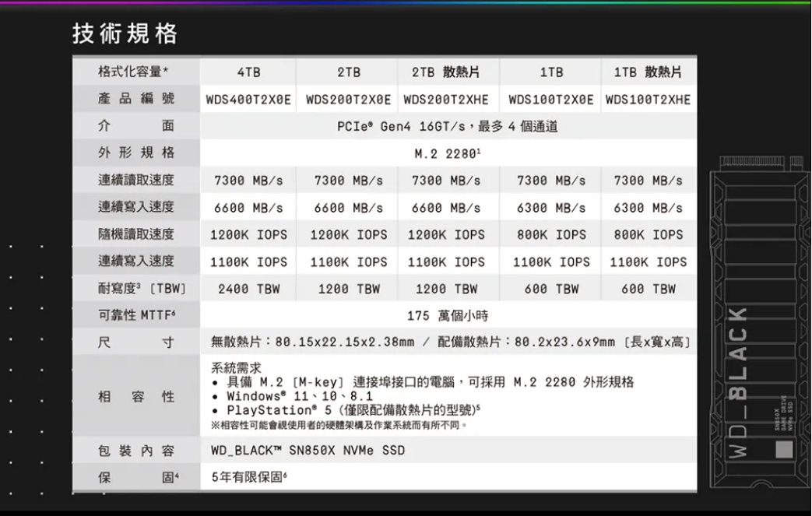Viewport: 812px width, 516px height.
Task: Click 6300 MB/s under WDS100T2X0E
Action: (551, 208)
